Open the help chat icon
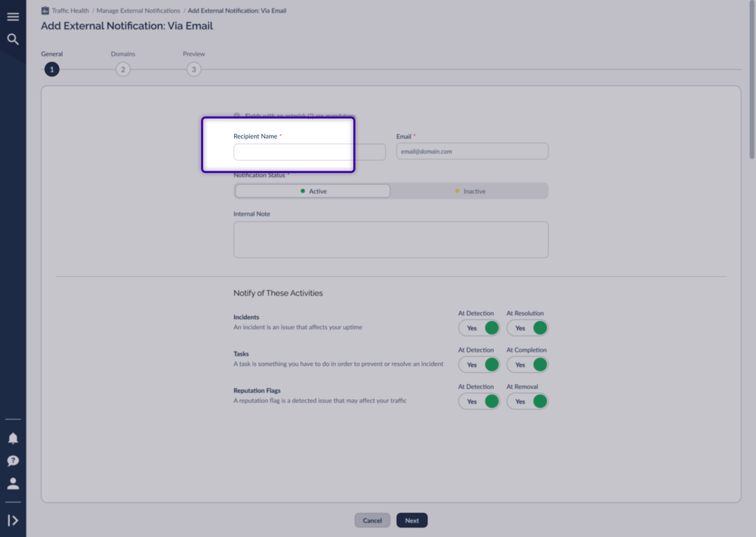 click(13, 461)
